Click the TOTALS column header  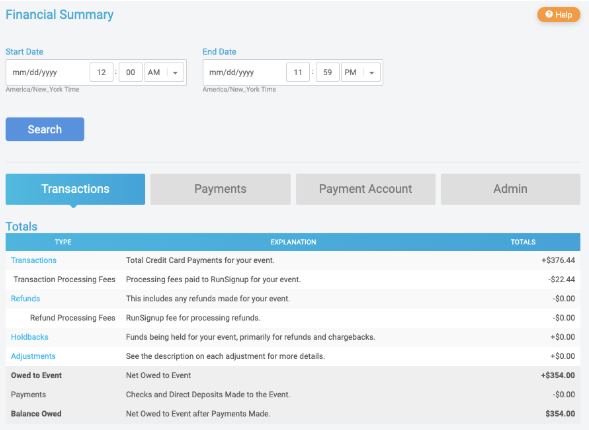point(523,242)
